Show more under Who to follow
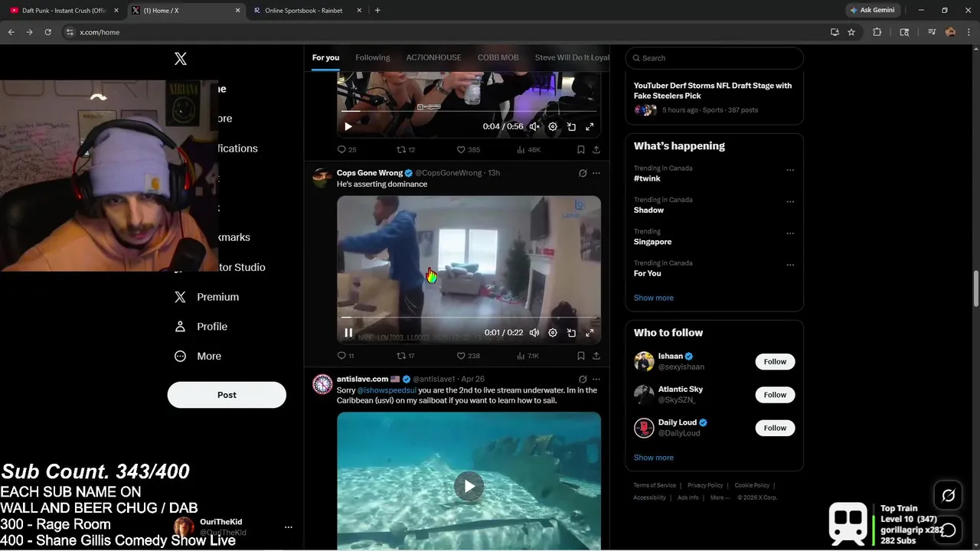This screenshot has width=980, height=551. point(654,458)
